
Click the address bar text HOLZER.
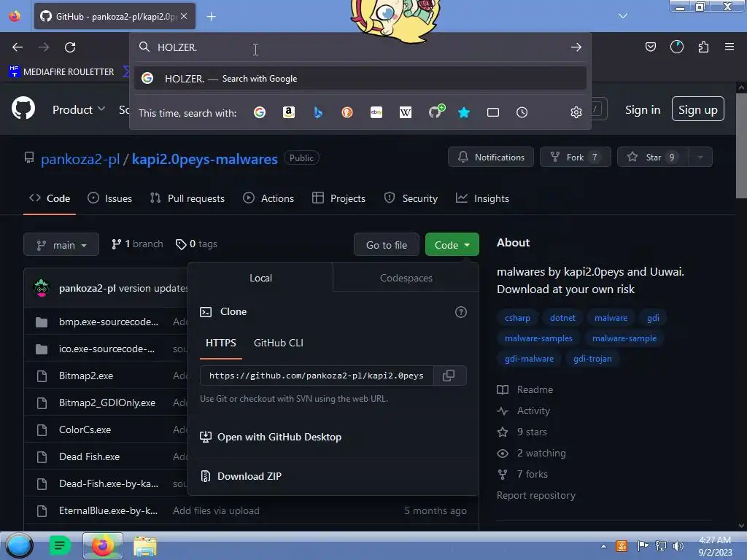pyautogui.click(x=177, y=47)
